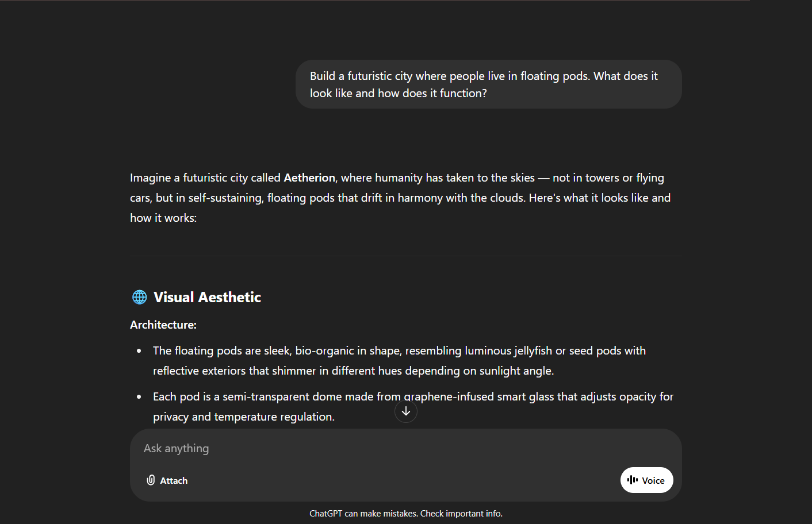Click the Visual Aesthetic heading
Screen dimensions: 812x524
pos(207,297)
